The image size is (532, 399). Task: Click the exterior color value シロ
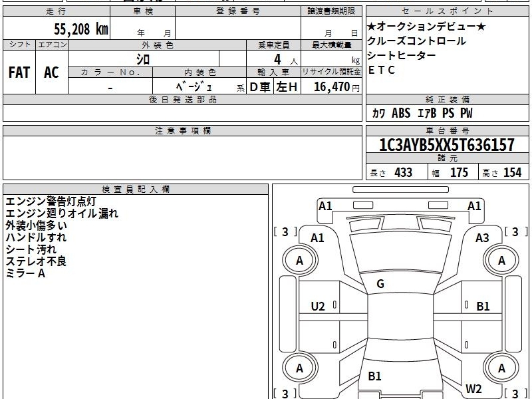click(x=143, y=59)
